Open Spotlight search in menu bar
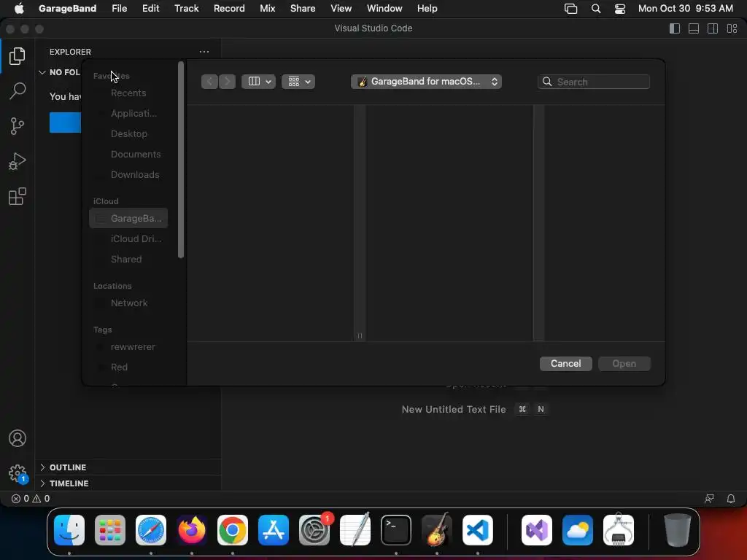747x560 pixels. [x=595, y=9]
